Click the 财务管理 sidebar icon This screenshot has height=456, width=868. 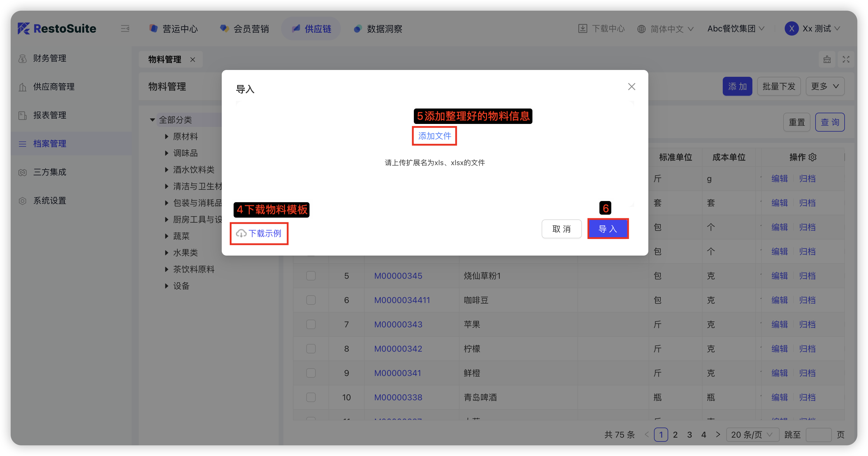point(23,59)
